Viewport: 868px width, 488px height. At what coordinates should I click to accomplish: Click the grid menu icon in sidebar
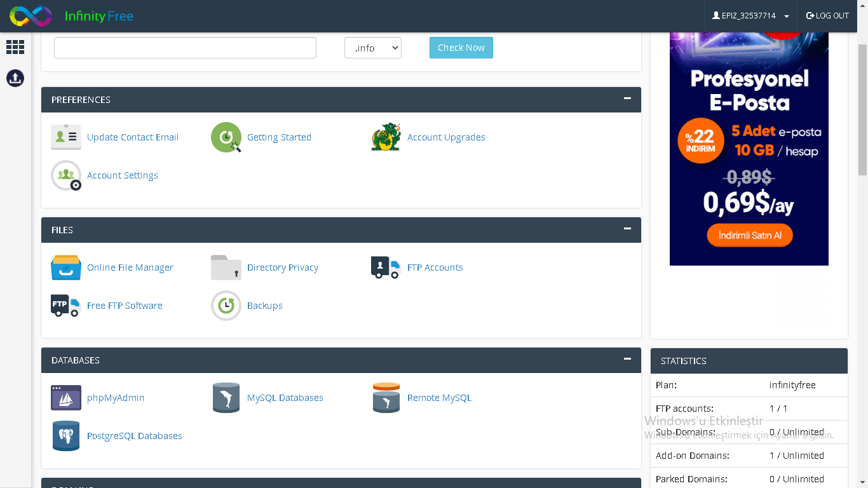[x=15, y=47]
